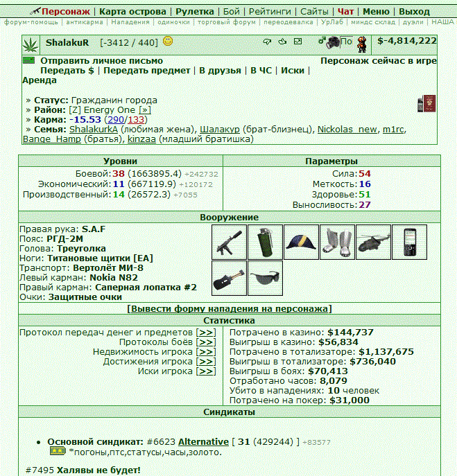Open Рейтинги in the top menu
This screenshot has width=457, height=476.
pos(270,12)
